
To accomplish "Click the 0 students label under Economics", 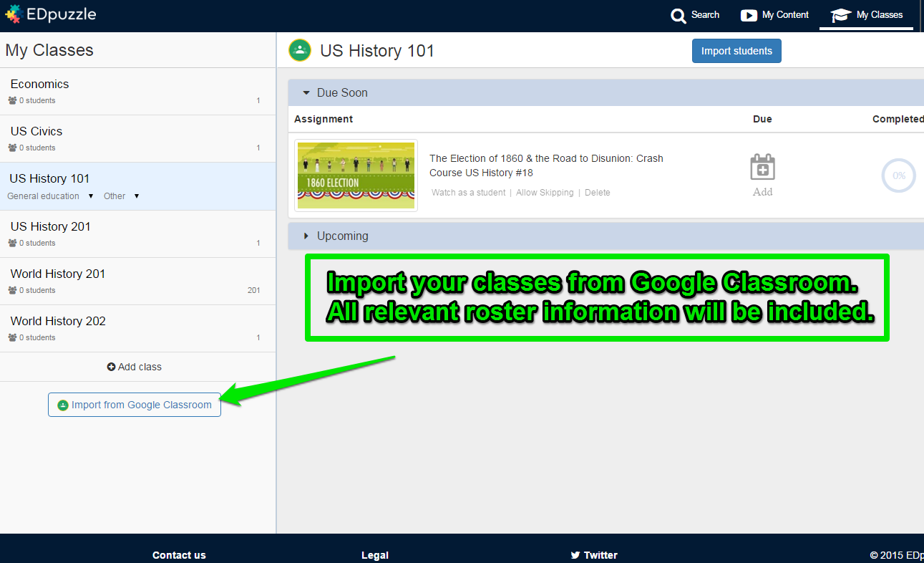I will 37,100.
